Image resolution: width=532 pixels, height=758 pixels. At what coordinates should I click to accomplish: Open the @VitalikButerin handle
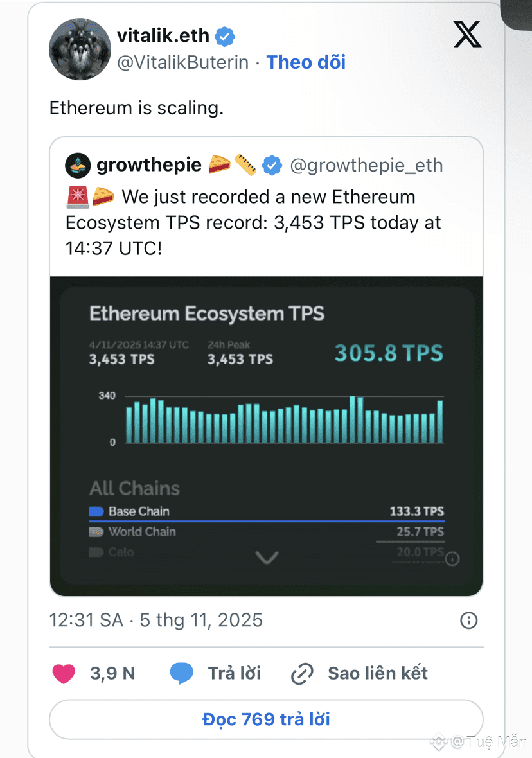(182, 62)
